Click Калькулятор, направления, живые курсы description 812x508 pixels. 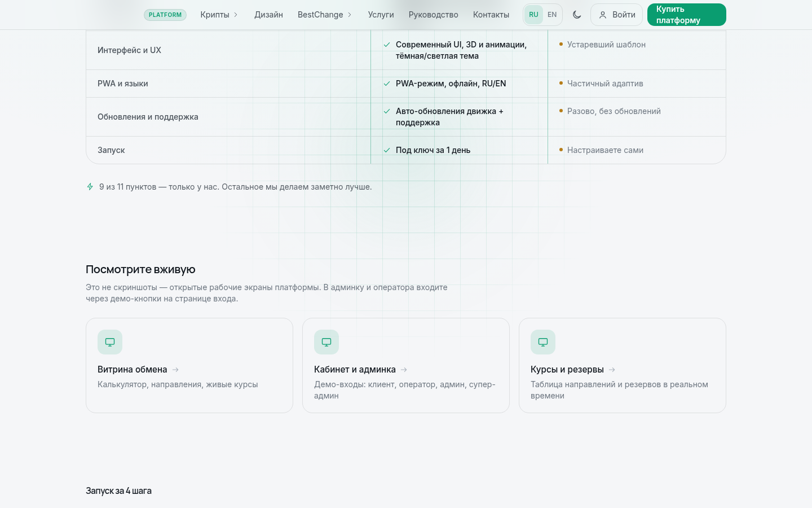click(178, 384)
